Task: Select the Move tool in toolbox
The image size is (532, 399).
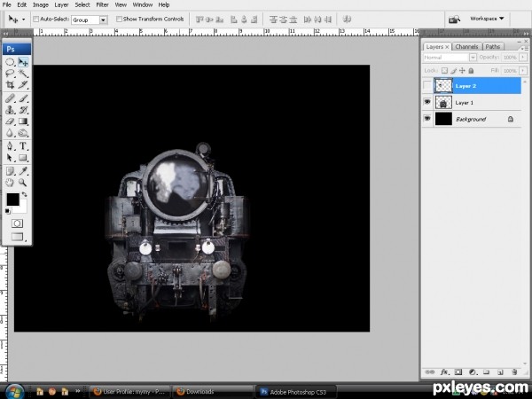Action: click(23, 62)
